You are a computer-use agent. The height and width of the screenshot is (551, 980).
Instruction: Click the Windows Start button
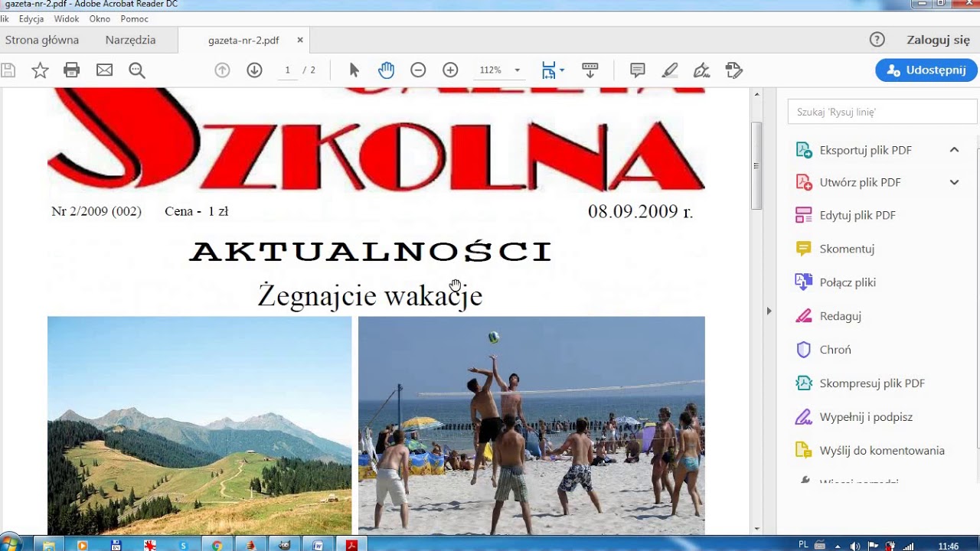tap(11, 545)
